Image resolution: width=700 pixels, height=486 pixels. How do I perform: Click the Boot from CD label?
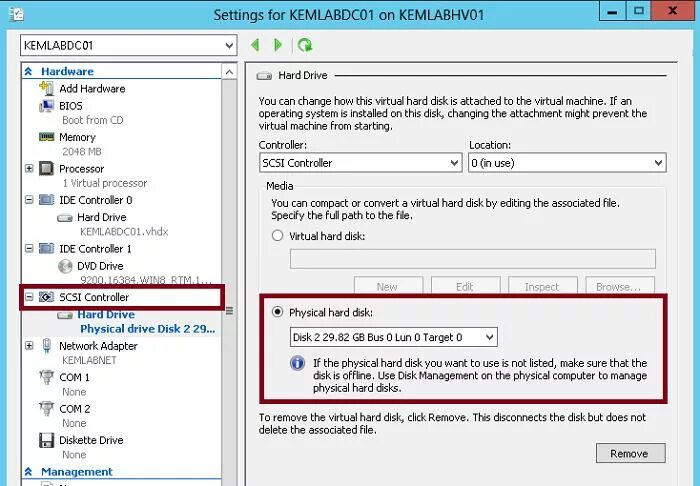(x=93, y=120)
